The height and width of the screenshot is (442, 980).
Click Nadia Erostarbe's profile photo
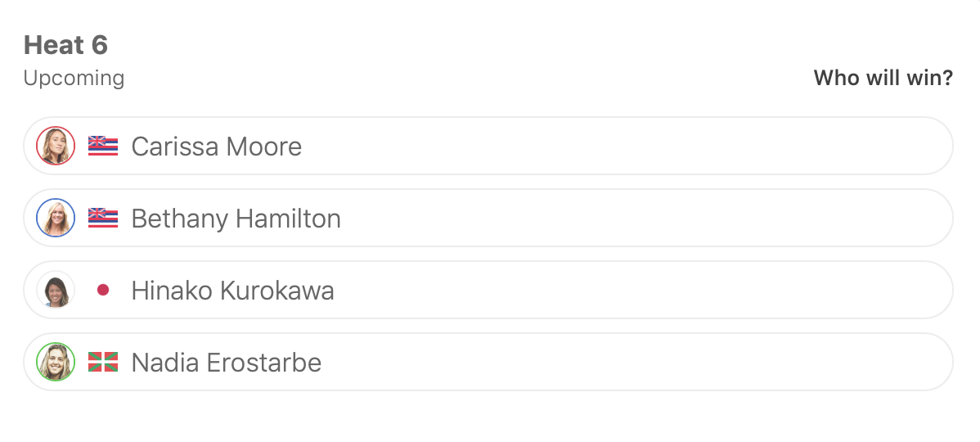(x=56, y=363)
